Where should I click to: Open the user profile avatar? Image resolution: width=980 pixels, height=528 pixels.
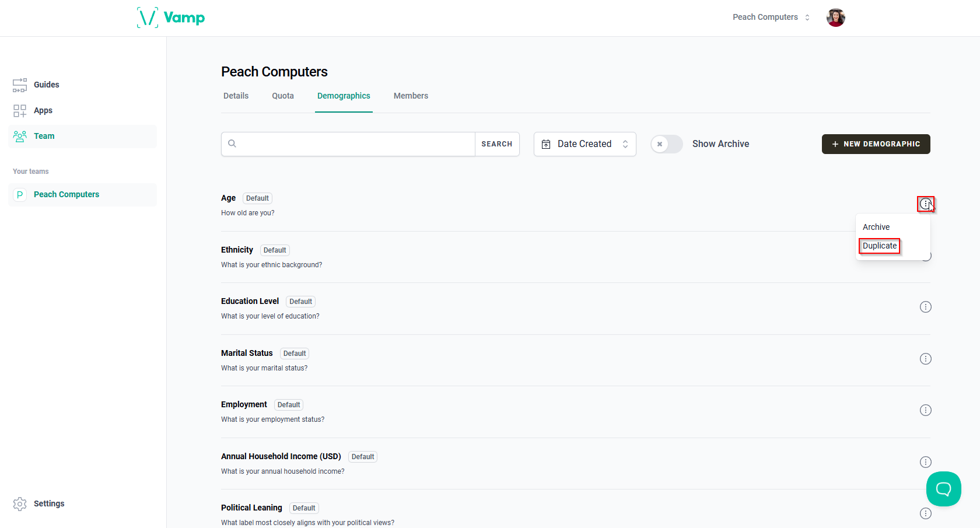click(835, 18)
